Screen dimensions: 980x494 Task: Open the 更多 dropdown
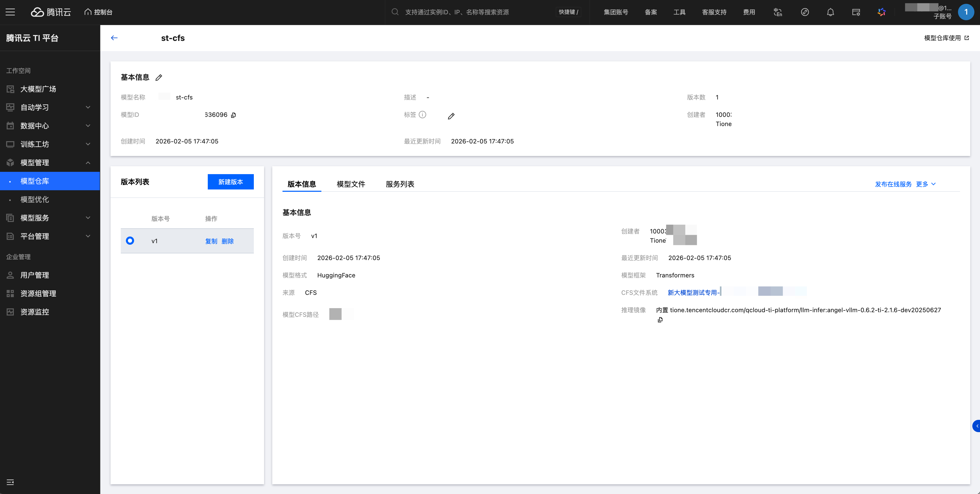point(925,184)
